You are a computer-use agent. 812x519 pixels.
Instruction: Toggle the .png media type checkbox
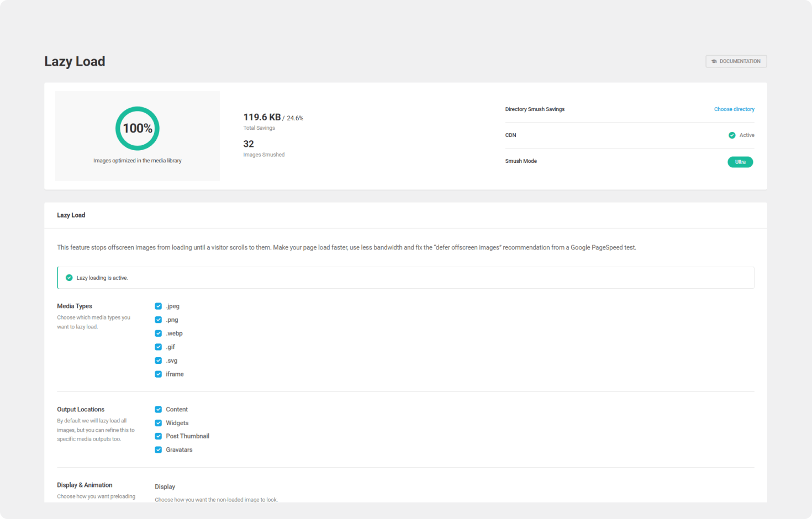click(x=159, y=320)
